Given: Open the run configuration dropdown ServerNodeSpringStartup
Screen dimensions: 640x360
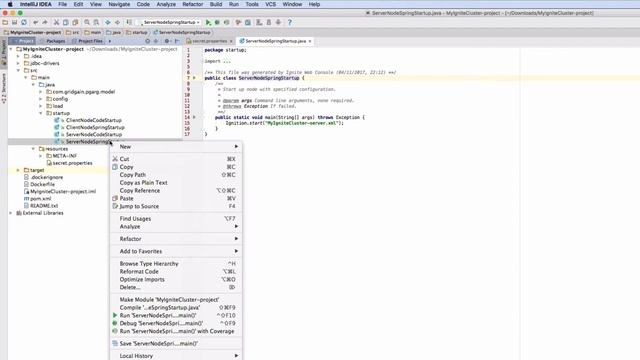Looking at the screenshot, I should [x=169, y=22].
